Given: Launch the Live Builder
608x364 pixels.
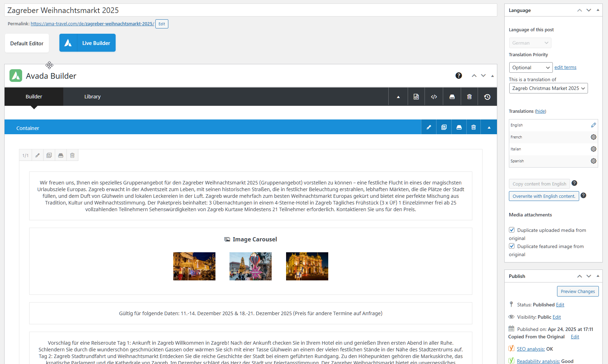Looking at the screenshot, I should tap(88, 43).
